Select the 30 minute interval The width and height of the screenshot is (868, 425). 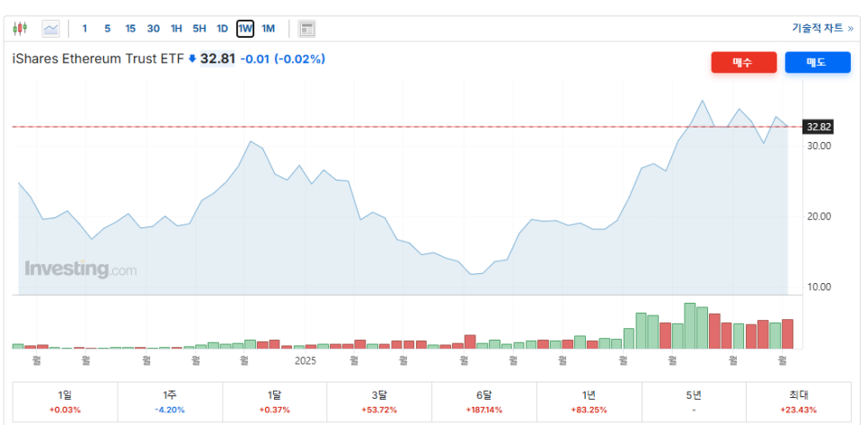pyautogui.click(x=154, y=29)
